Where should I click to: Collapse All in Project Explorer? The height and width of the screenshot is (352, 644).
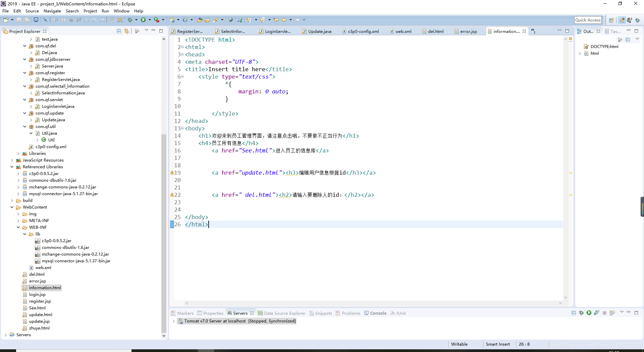pyautogui.click(x=119, y=31)
